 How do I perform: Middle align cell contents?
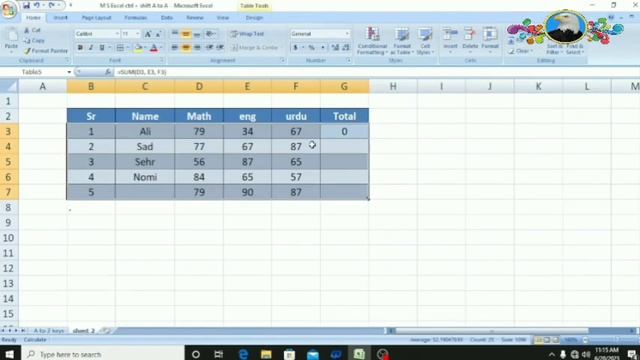coord(186,34)
